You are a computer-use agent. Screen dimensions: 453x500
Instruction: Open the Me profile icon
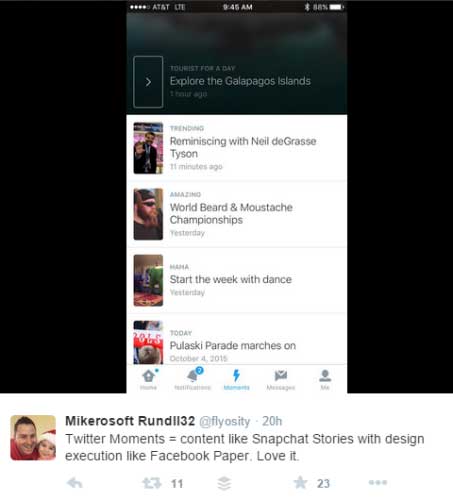pyautogui.click(x=325, y=376)
